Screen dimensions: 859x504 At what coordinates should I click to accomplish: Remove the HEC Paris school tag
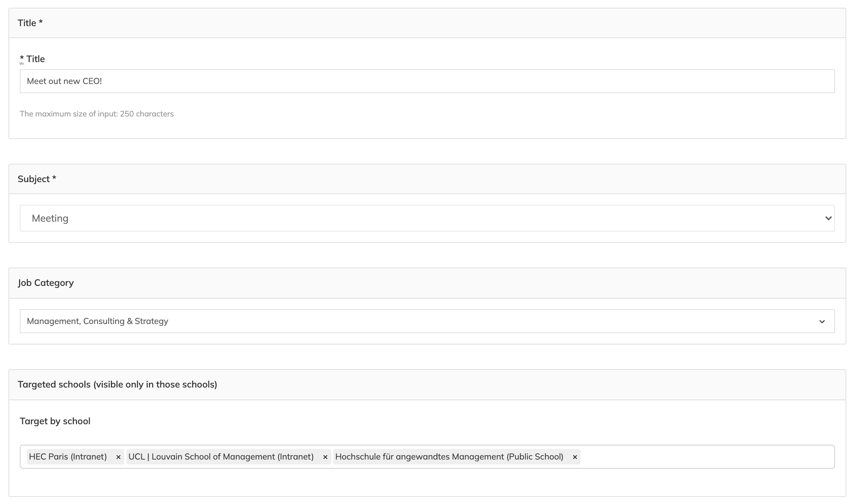118,457
